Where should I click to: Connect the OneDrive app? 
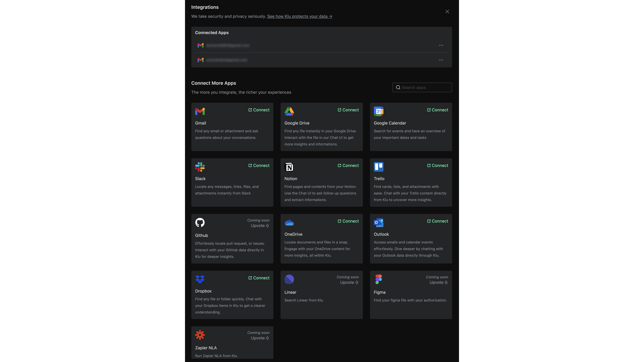[348, 221]
